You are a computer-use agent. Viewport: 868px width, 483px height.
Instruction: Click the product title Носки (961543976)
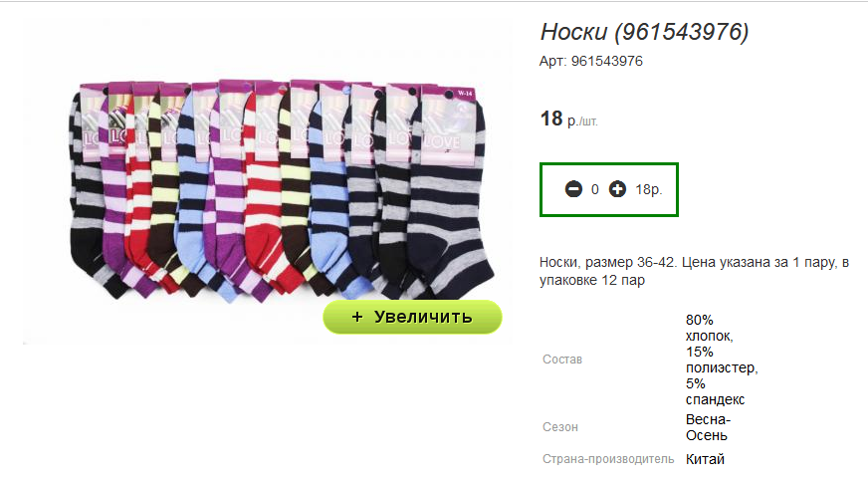tap(644, 32)
